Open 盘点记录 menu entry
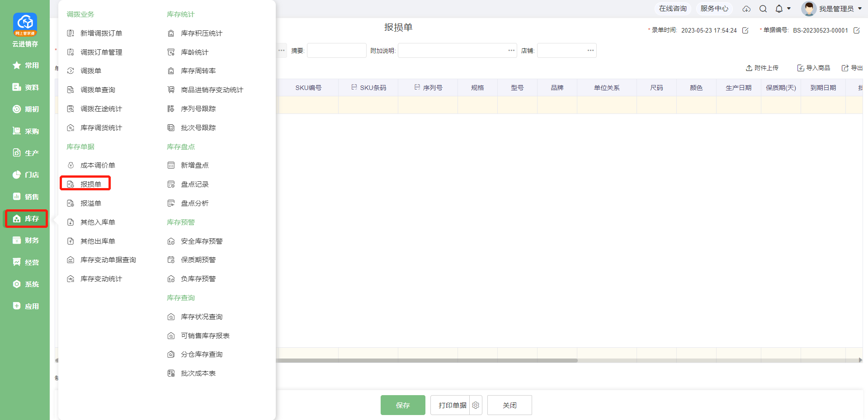Viewport: 868px width, 420px height. click(x=188, y=184)
